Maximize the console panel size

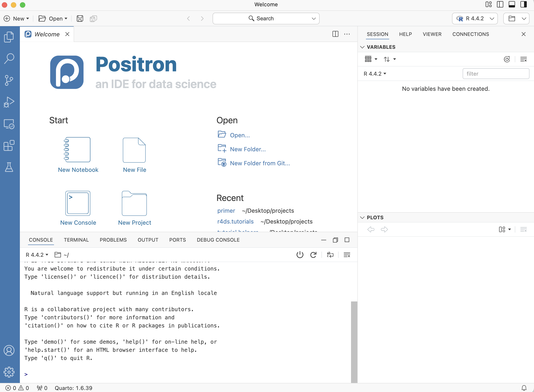coord(347,240)
